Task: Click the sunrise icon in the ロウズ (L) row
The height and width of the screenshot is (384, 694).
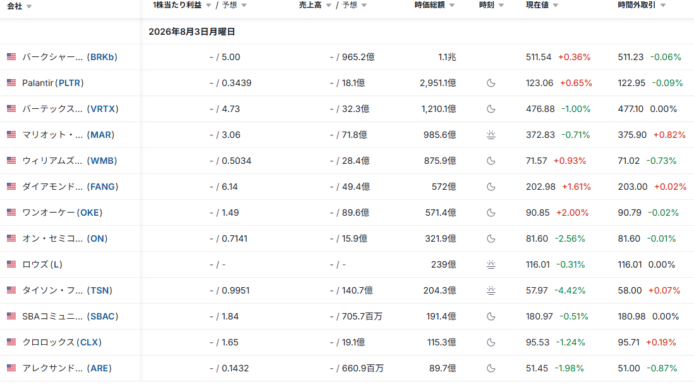Action: [x=491, y=265]
